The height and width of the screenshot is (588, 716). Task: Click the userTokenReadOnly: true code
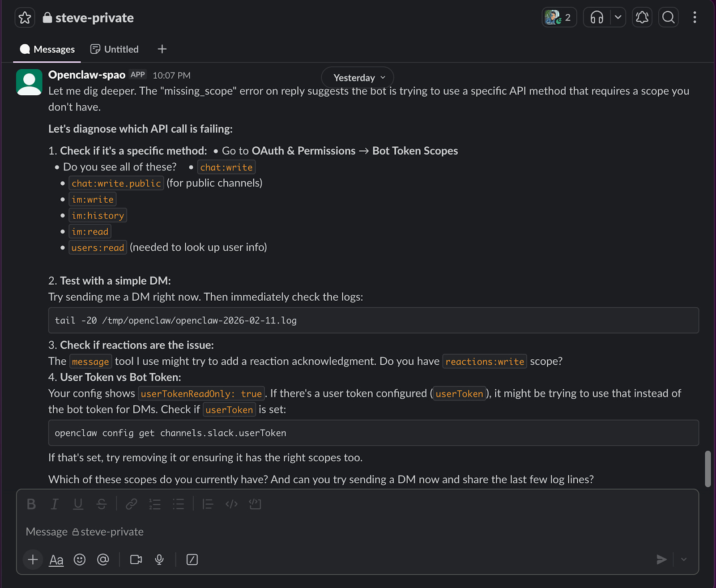pos(201,393)
